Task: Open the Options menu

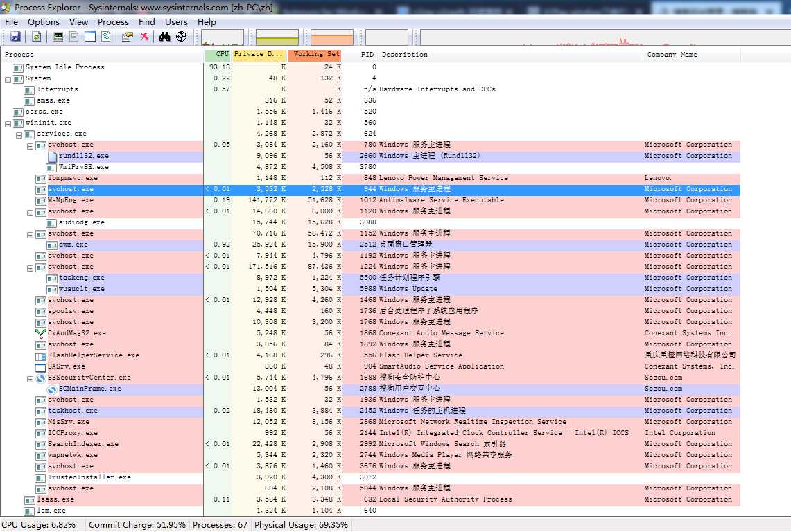Action: click(x=44, y=21)
